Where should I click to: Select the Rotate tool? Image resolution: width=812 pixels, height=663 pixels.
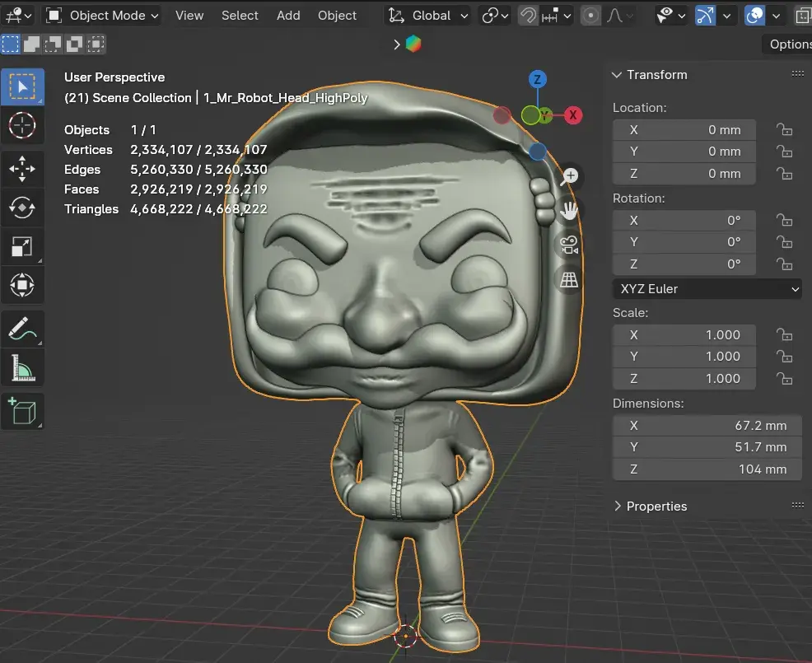click(22, 208)
